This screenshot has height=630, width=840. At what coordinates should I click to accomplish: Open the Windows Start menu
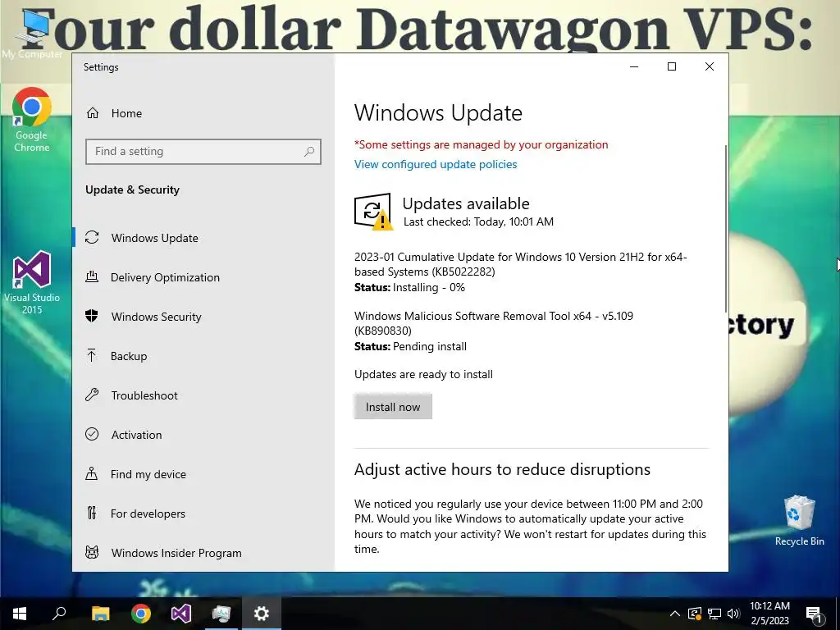pos(20,614)
